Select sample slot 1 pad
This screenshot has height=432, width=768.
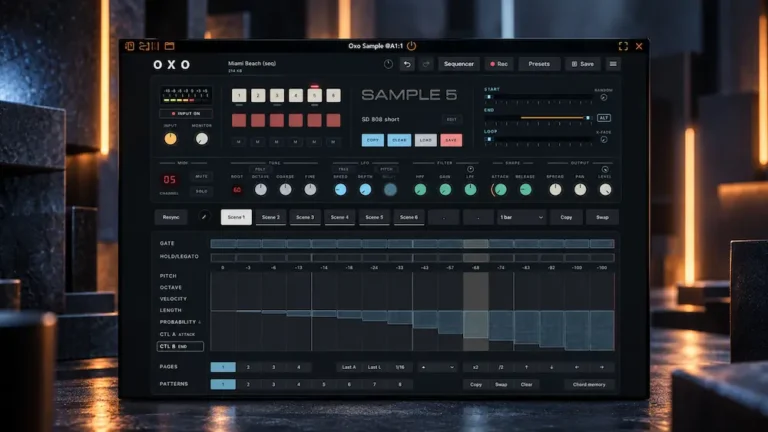click(239, 96)
